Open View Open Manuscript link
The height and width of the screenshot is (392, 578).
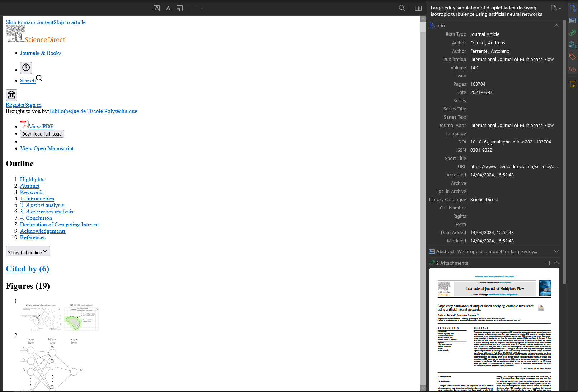tap(47, 148)
